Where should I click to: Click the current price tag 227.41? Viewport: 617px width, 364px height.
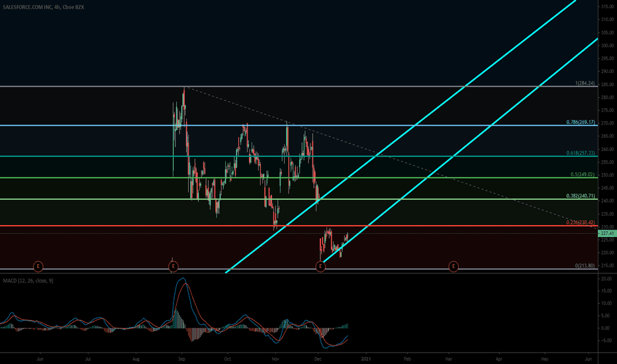point(607,234)
